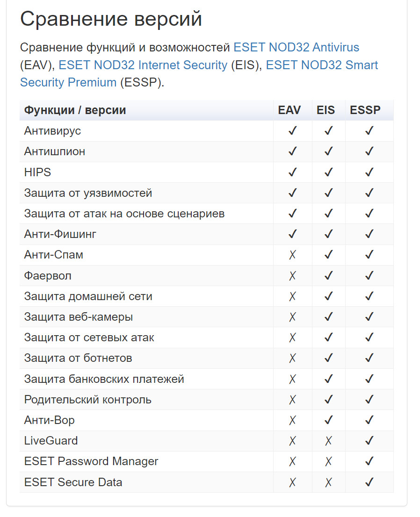Click the EAV cross in the Анти-Спам row
420x517 pixels.
(293, 255)
